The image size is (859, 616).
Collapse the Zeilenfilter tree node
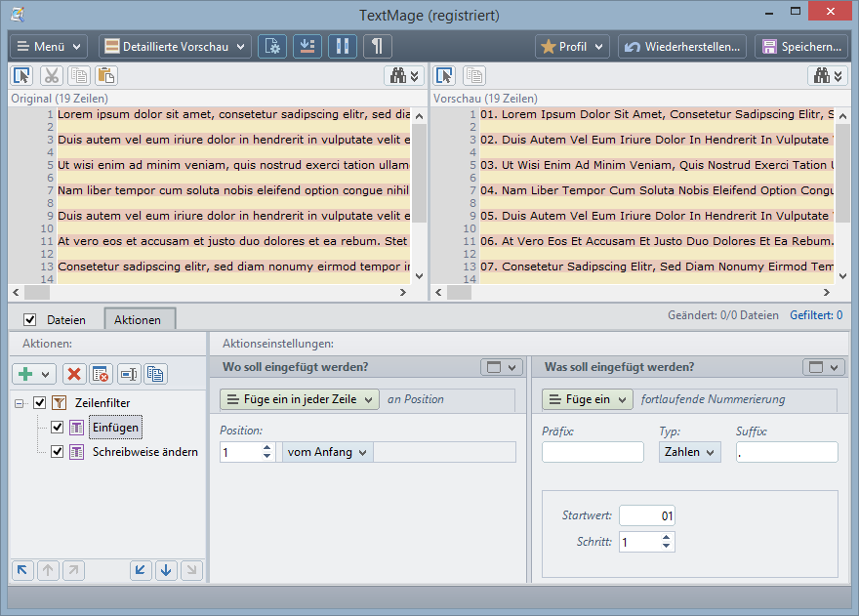click(x=20, y=402)
